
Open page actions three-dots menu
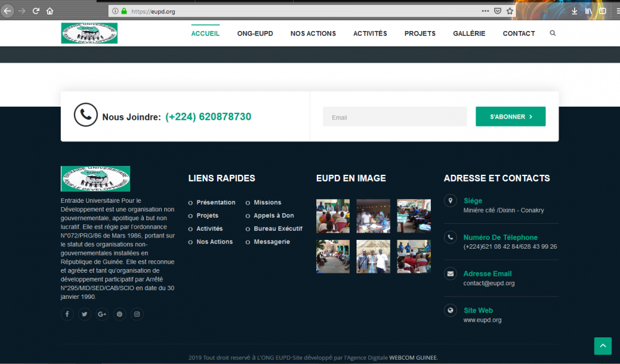pos(485,11)
